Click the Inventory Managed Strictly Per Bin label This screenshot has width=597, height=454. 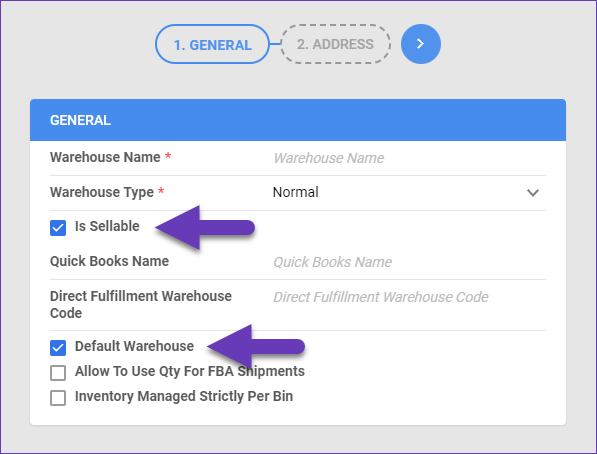click(184, 396)
